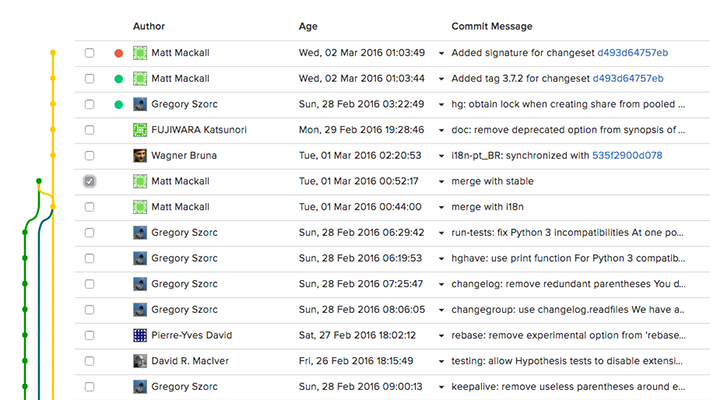Viewport: 710px width, 400px height.
Task: Click Gregory Szorc avatar on 'run-tests' commit
Action: tap(140, 232)
